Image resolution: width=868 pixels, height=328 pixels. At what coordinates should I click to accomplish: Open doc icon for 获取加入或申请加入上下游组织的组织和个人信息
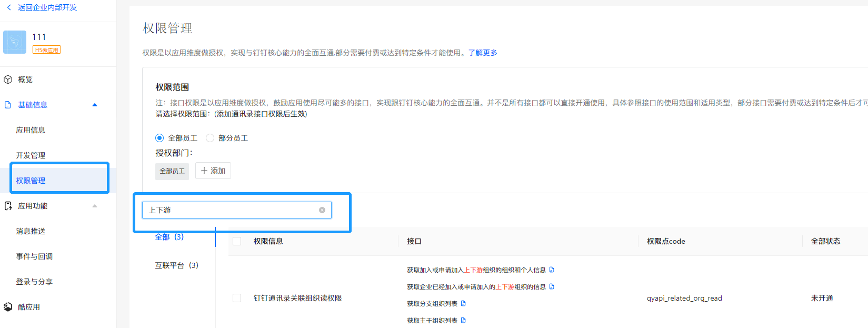click(552, 270)
